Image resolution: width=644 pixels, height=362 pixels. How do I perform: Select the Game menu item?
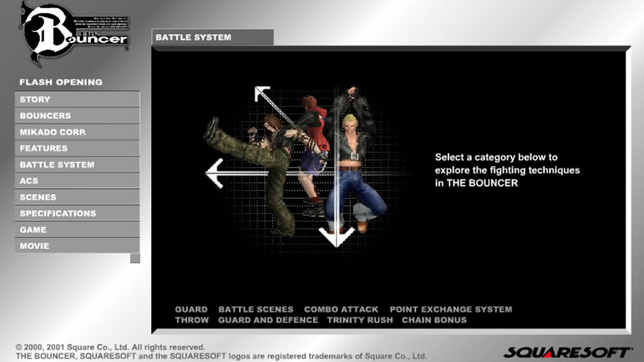77,230
